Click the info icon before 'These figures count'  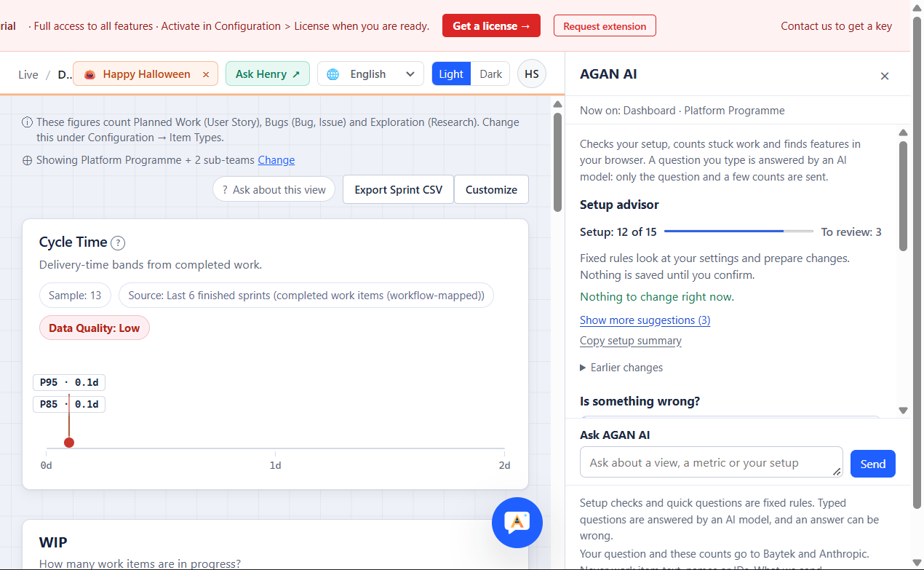(27, 122)
